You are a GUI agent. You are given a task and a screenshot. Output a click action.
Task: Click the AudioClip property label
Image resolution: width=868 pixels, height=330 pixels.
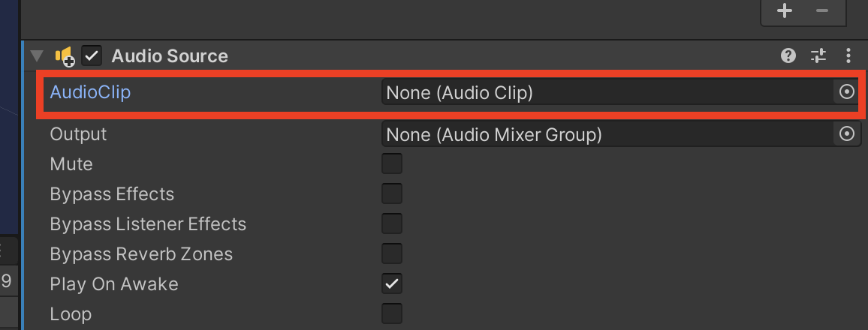pyautogui.click(x=90, y=91)
